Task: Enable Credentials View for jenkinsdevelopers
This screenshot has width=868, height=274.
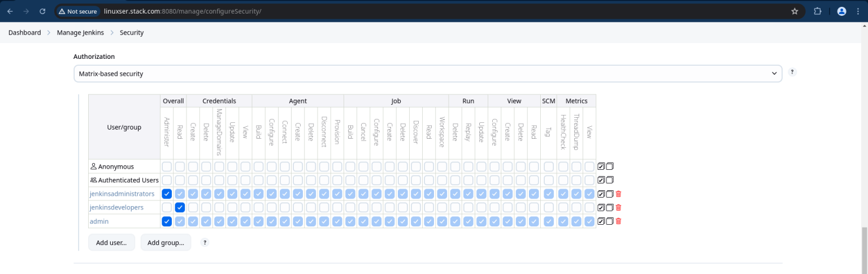Action: pos(245,207)
